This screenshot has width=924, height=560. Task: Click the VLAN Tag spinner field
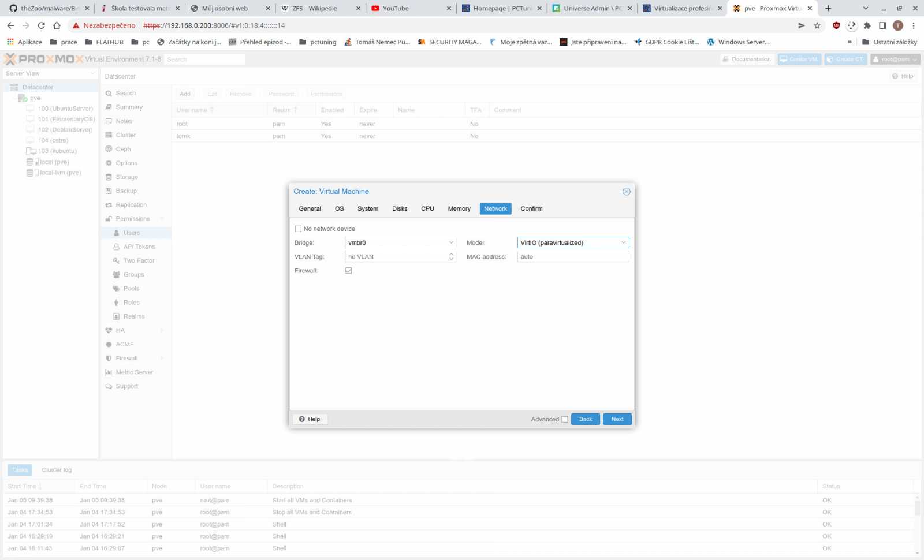coord(401,257)
